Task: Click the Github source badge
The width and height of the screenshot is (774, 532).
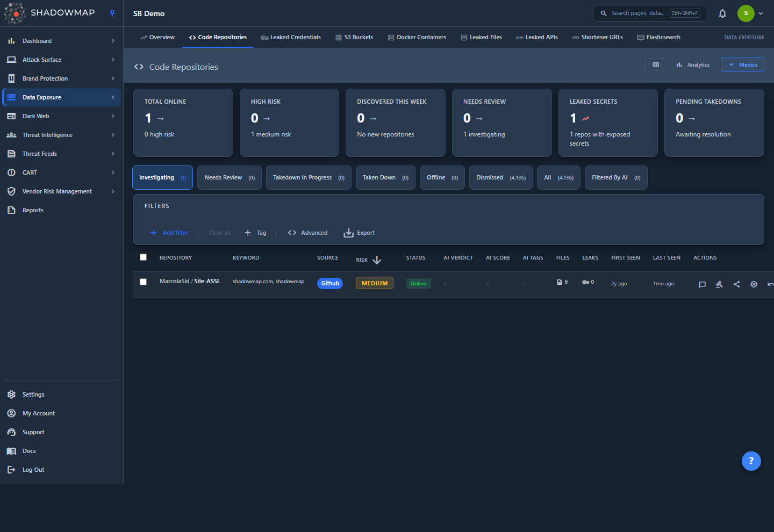Action: [x=330, y=283]
